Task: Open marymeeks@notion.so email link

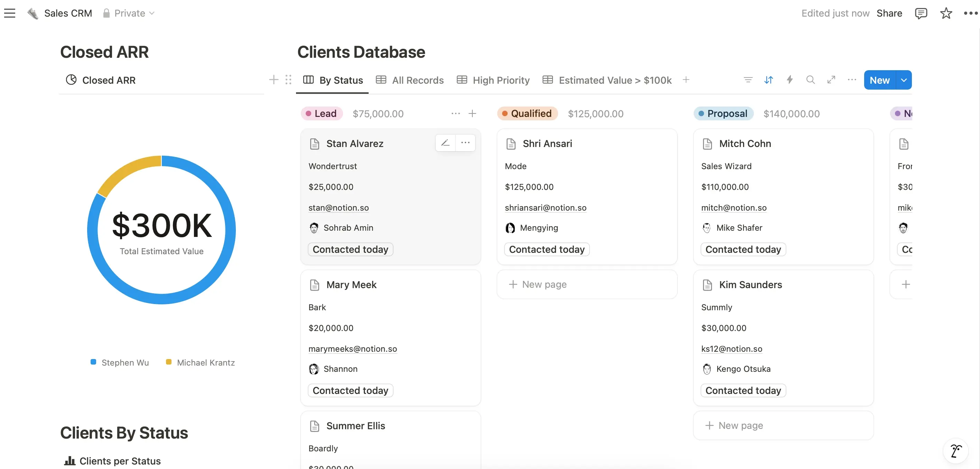Action: click(352, 349)
